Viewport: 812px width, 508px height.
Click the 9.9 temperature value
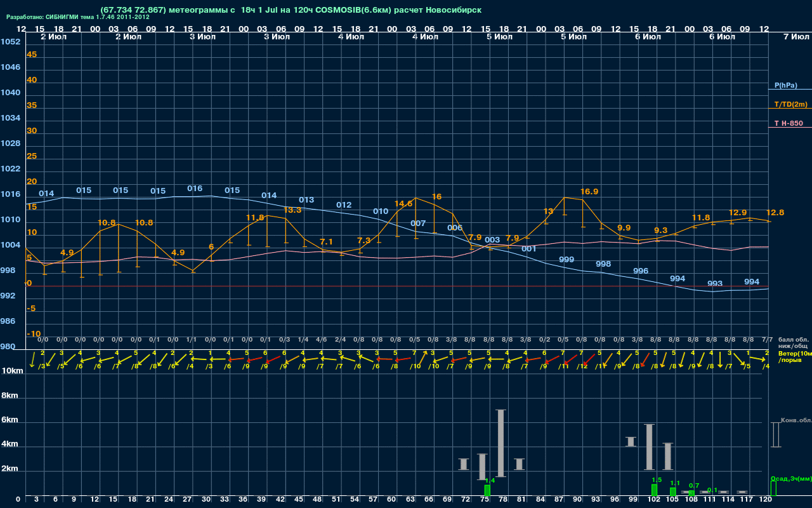point(624,228)
